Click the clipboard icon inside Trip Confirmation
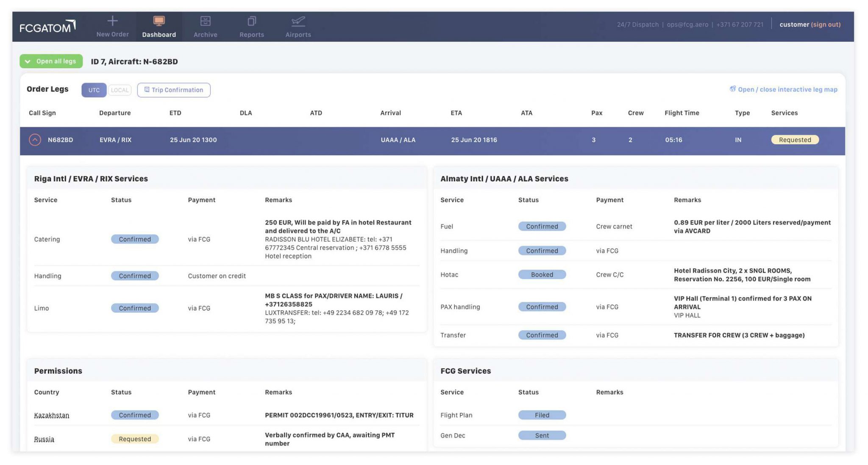This screenshot has height=465, width=868. (x=147, y=89)
